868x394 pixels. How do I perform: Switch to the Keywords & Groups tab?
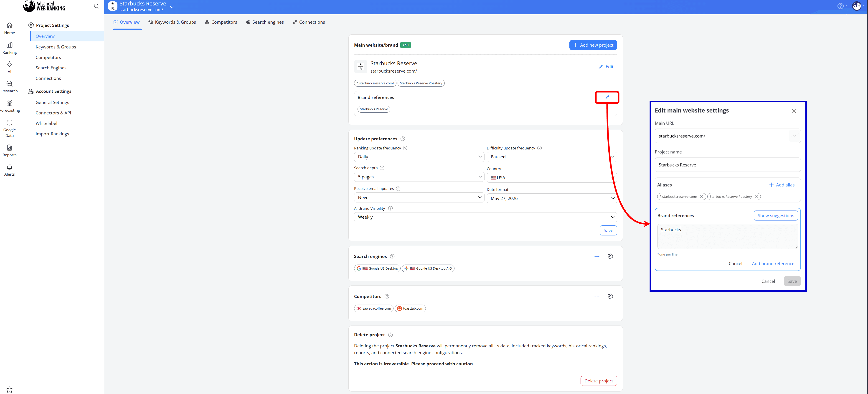point(172,22)
